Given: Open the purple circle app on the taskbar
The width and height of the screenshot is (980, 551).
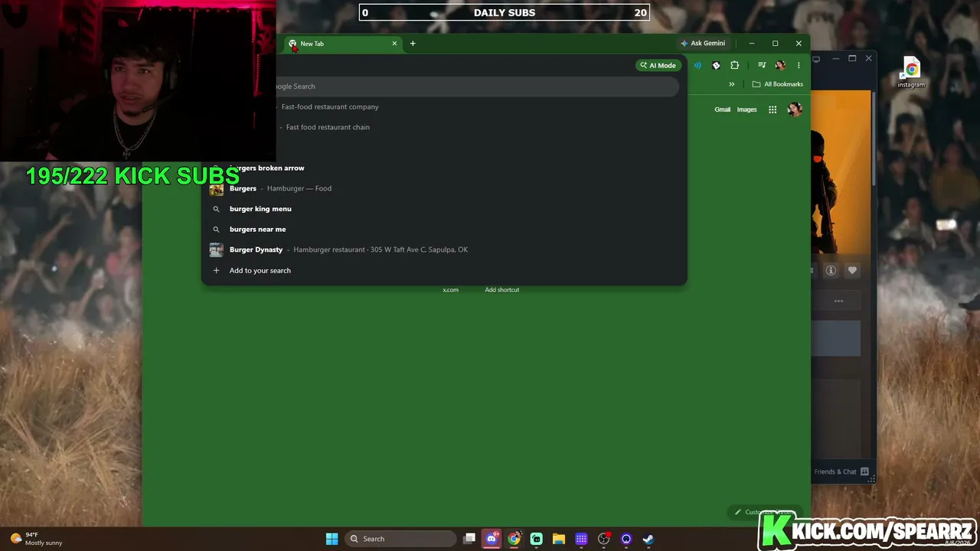Looking at the screenshot, I should click(626, 539).
